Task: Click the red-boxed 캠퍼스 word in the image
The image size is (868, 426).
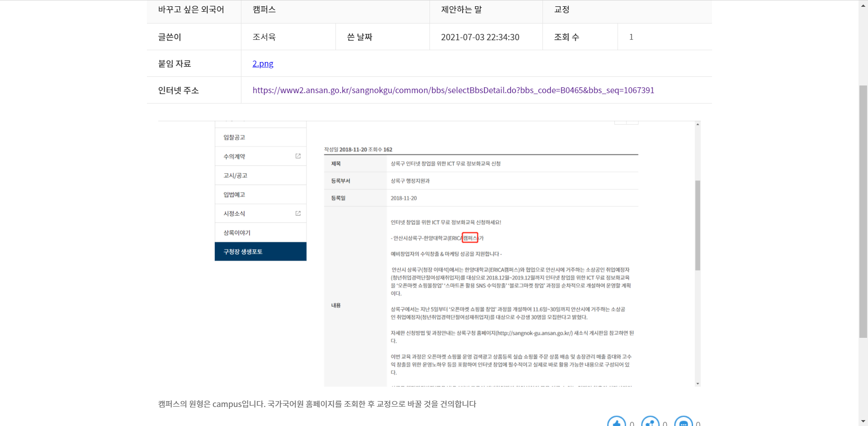Action: pos(470,238)
